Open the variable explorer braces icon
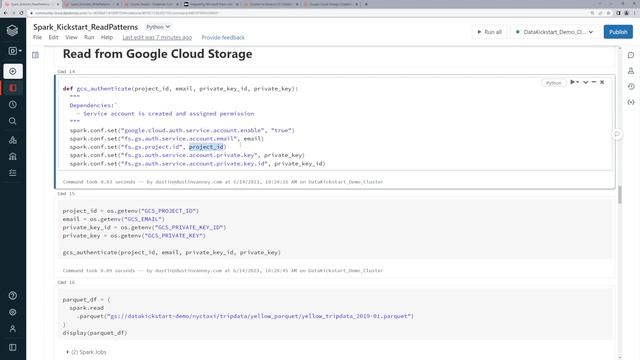The width and height of the screenshot is (640, 360). [x=631, y=102]
